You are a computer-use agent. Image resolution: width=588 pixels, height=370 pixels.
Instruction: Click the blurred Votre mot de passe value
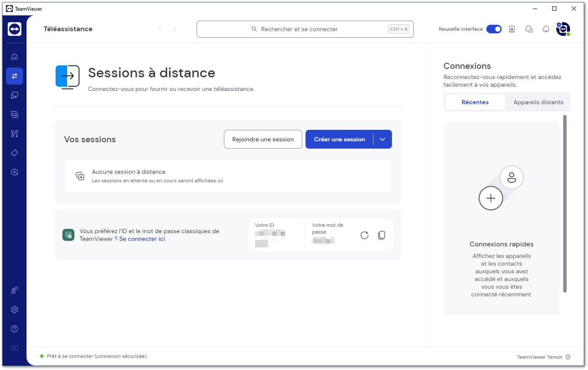point(324,240)
